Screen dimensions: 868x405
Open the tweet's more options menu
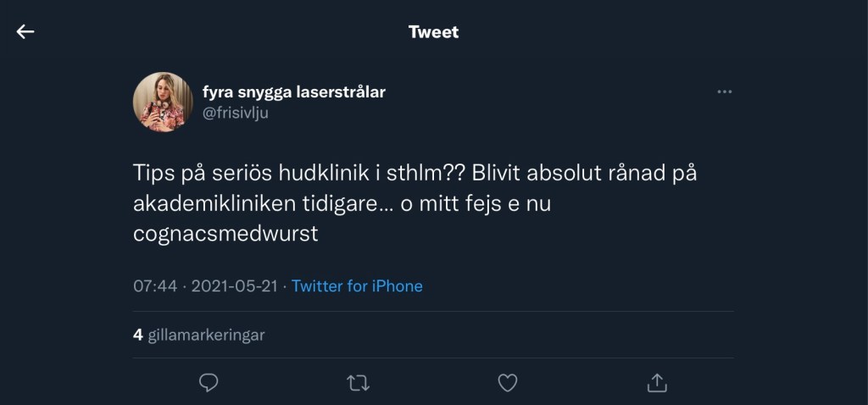tap(724, 92)
